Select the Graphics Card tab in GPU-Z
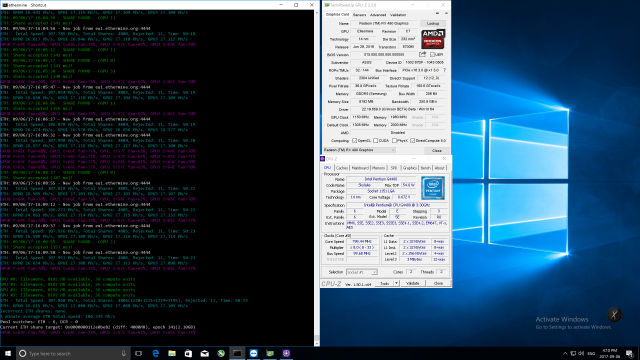640x360 pixels. (338, 14)
